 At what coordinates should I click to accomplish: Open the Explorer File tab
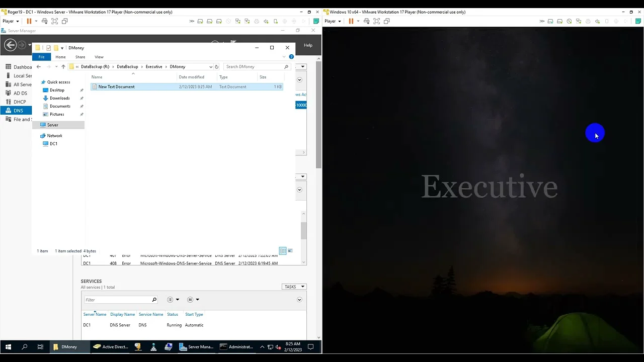click(41, 57)
